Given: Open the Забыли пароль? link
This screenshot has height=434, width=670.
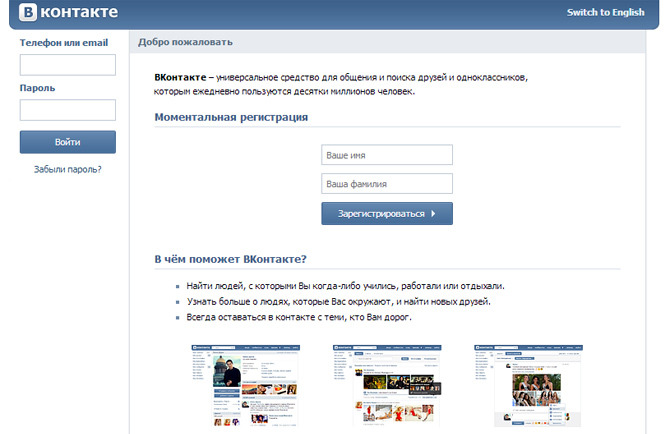Looking at the screenshot, I should click(x=68, y=170).
